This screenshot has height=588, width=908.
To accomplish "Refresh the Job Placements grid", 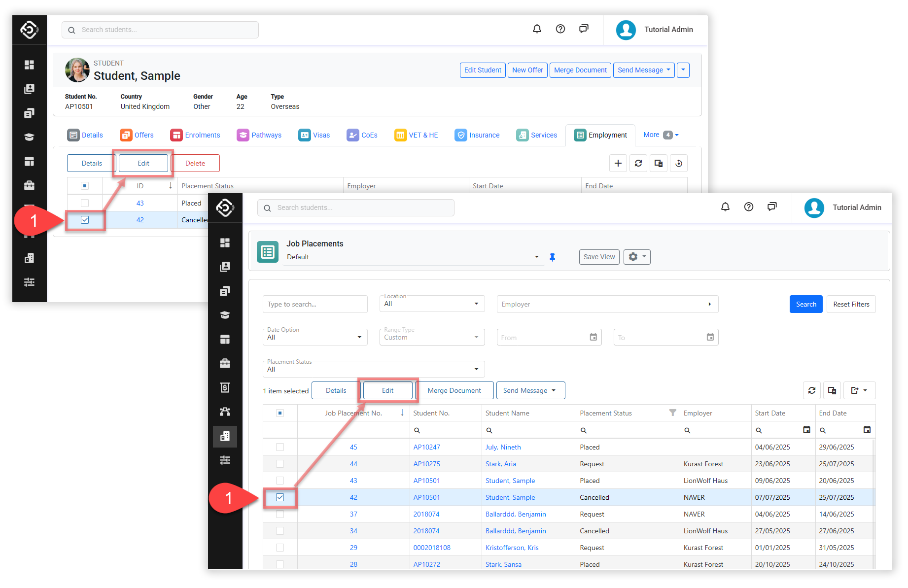I will pyautogui.click(x=812, y=390).
